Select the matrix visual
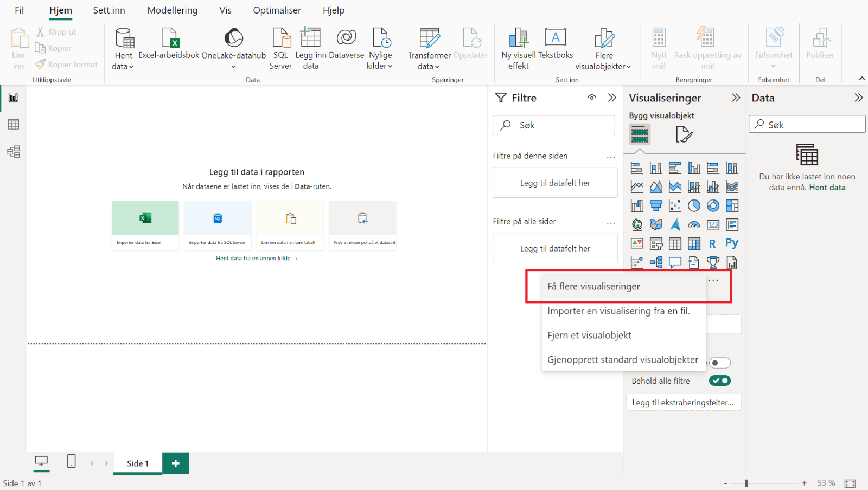 pyautogui.click(x=694, y=243)
